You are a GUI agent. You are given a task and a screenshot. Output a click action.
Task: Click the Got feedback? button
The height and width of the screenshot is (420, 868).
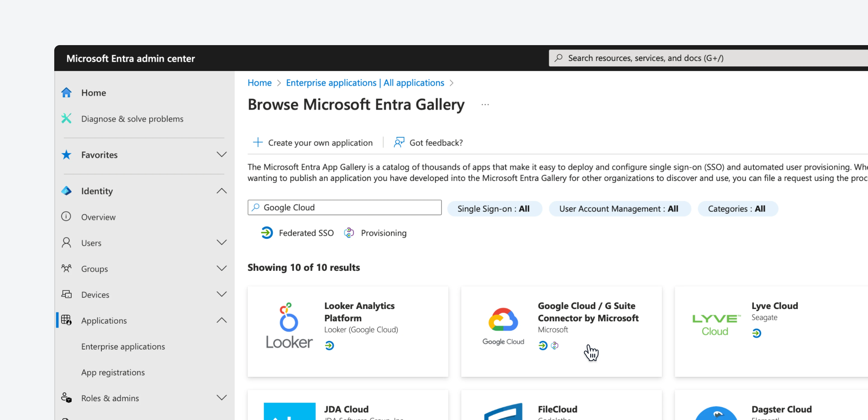[428, 142]
